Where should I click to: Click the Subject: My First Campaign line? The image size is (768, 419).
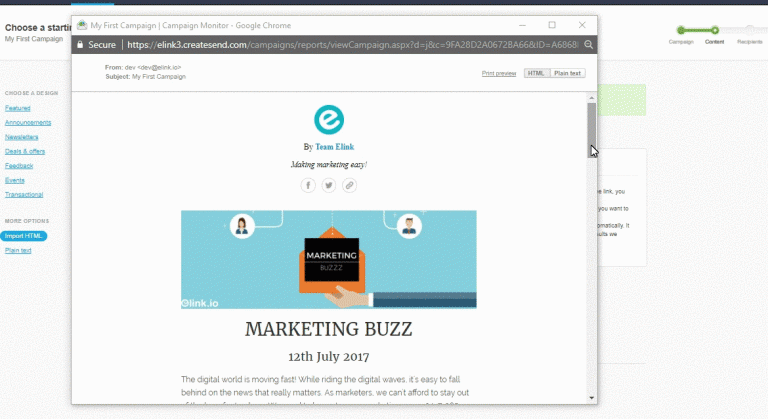[x=145, y=77]
